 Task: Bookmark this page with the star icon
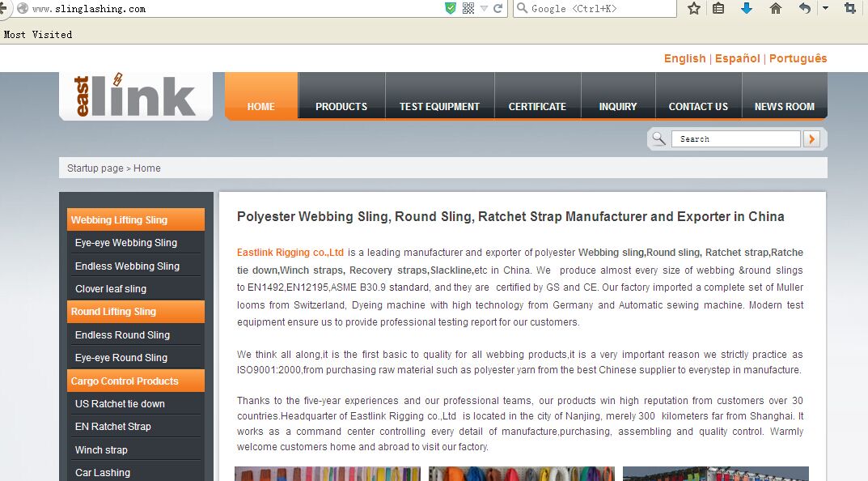point(693,8)
